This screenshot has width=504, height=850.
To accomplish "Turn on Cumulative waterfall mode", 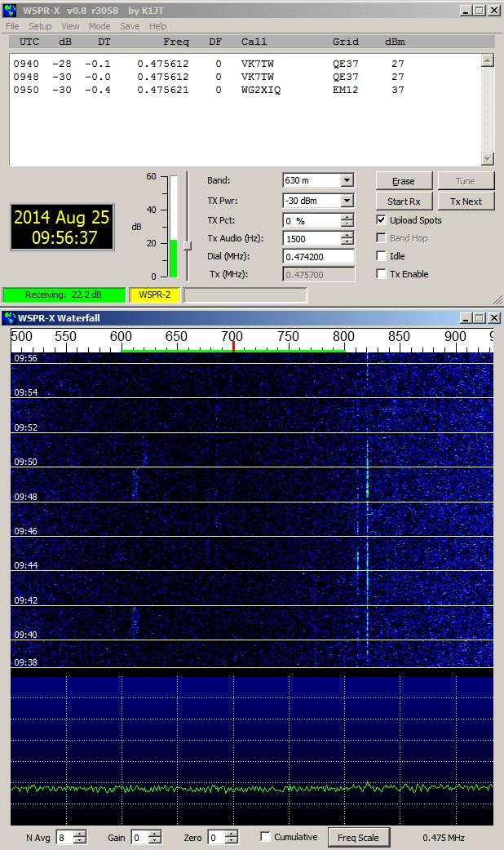I will tap(265, 837).
